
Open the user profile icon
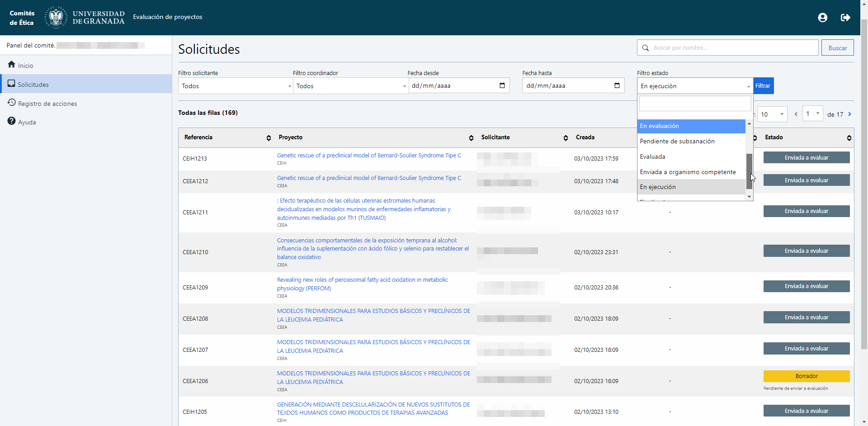tap(822, 18)
